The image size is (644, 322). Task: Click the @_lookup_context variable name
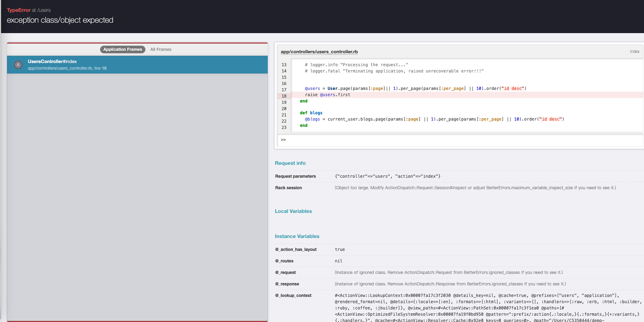pos(293,296)
